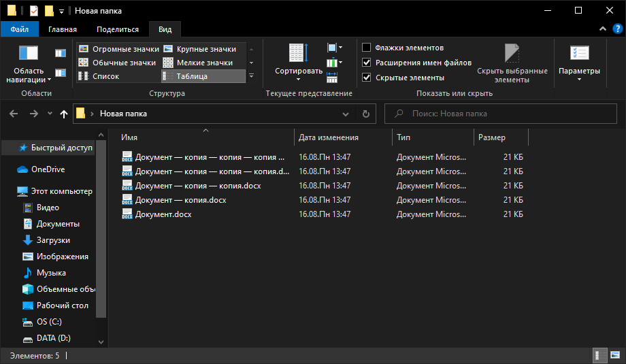Click the Up one level arrow
This screenshot has width=626, height=364.
pos(64,114)
